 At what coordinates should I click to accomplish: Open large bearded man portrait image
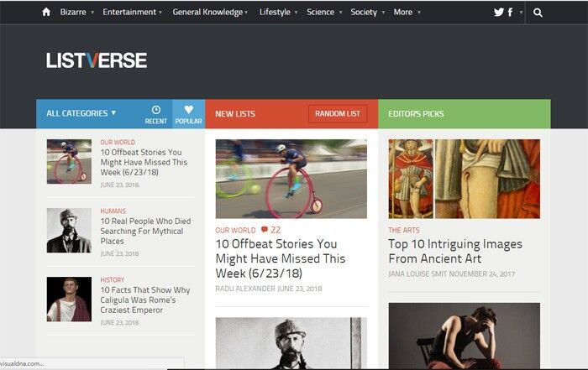(x=291, y=343)
